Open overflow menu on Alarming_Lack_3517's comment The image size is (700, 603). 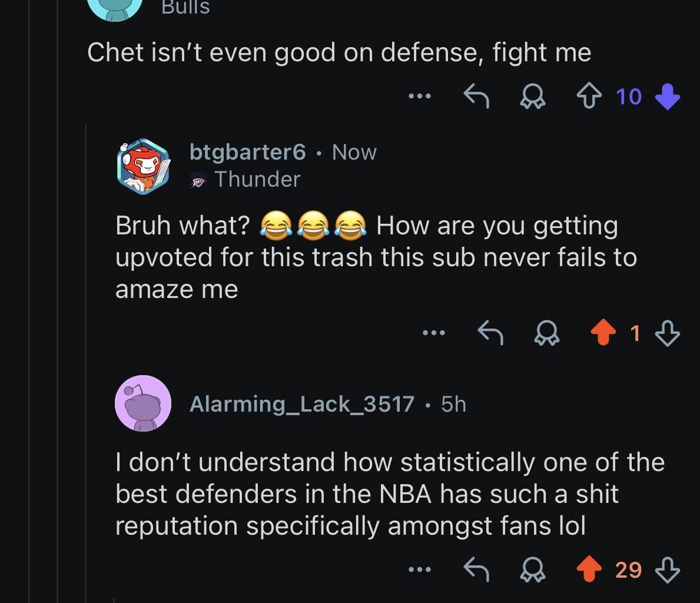(419, 569)
